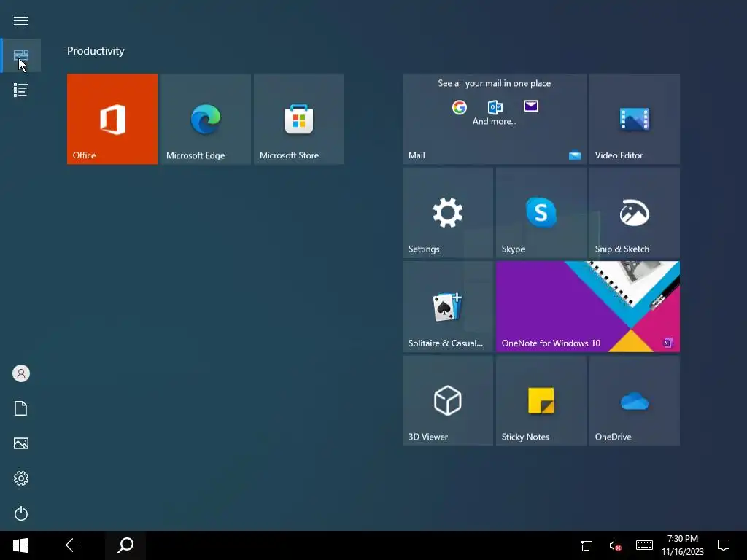The image size is (747, 560).
Task: Launch Skype from its tile
Action: pyautogui.click(x=541, y=213)
